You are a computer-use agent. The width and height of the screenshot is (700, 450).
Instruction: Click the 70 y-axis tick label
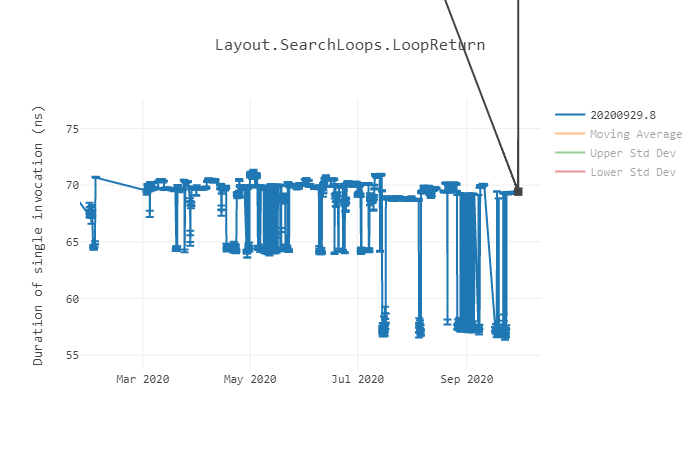72,185
